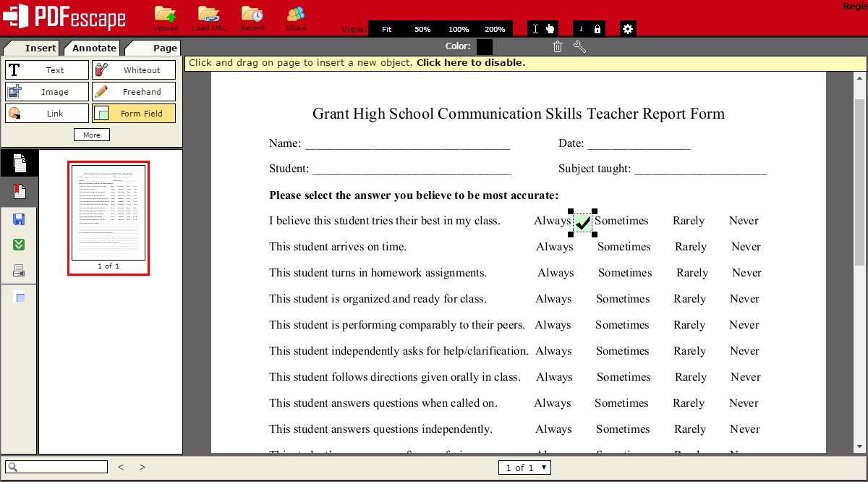Select the Freehand drawing tool

(x=134, y=92)
